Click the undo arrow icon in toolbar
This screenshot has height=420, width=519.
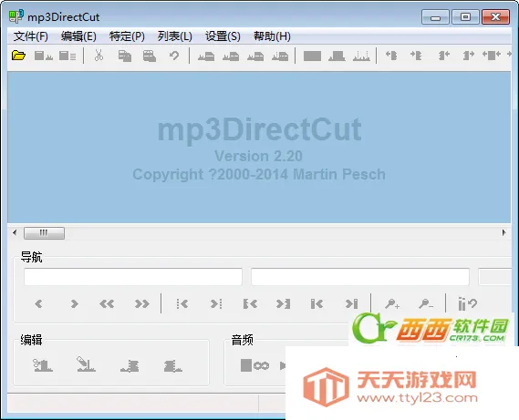pyautogui.click(x=174, y=56)
